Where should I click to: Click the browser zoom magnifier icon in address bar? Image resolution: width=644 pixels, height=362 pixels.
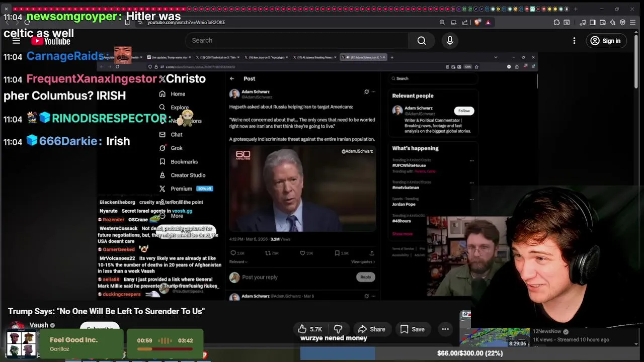click(442, 22)
